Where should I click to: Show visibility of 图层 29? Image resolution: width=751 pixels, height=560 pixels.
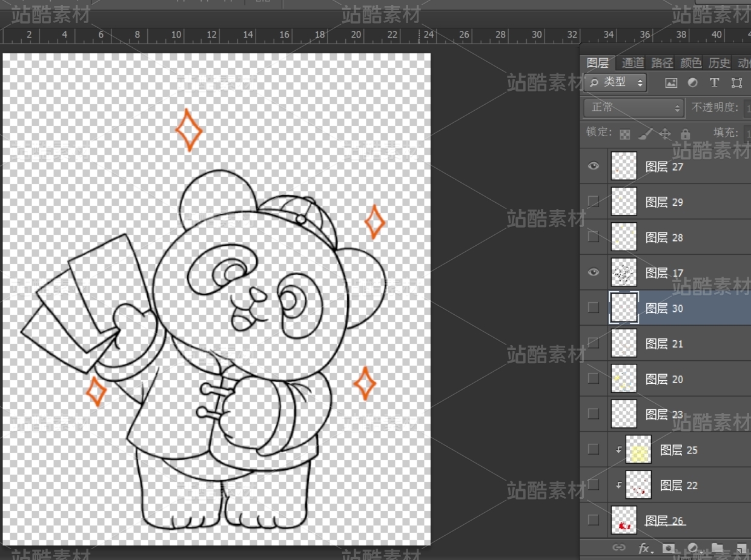pyautogui.click(x=594, y=202)
